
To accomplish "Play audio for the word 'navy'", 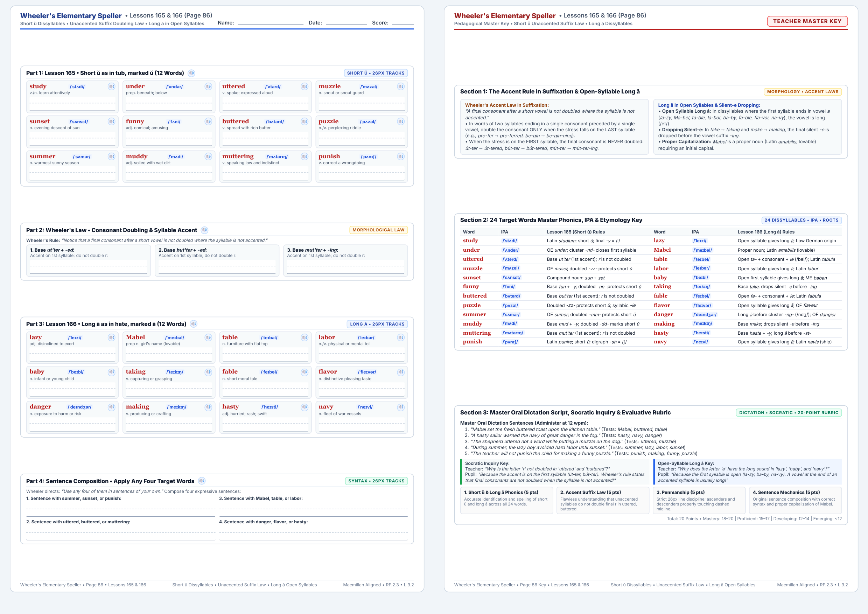I will click(401, 407).
